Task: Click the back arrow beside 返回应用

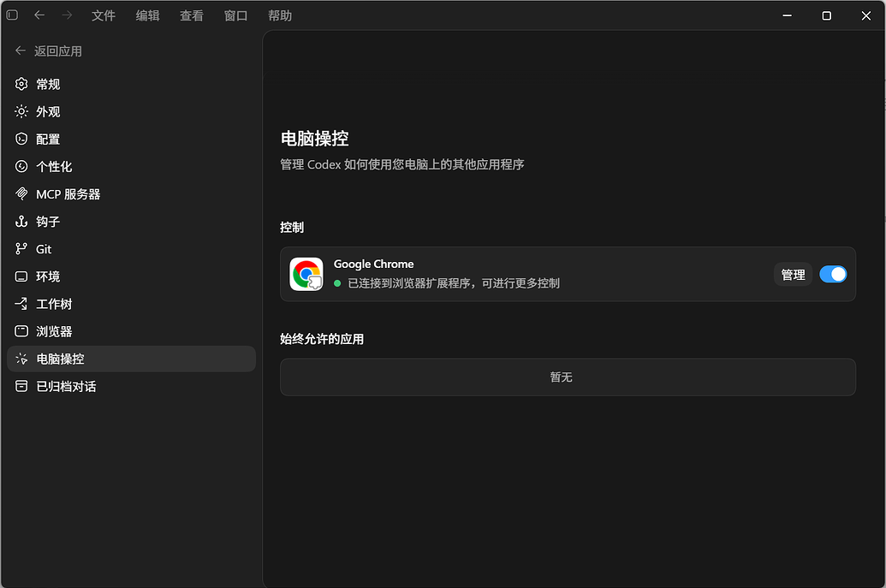Action: (21, 50)
